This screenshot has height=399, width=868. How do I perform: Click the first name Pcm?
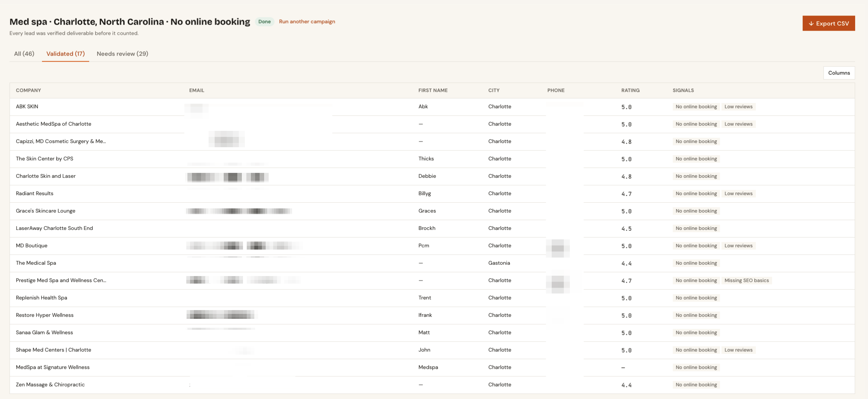[424, 246]
